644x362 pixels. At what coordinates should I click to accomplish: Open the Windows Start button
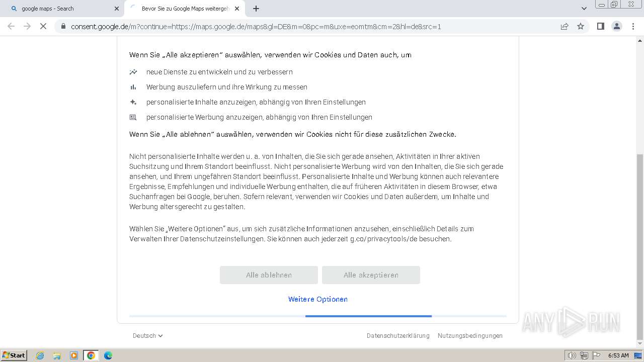(14, 355)
